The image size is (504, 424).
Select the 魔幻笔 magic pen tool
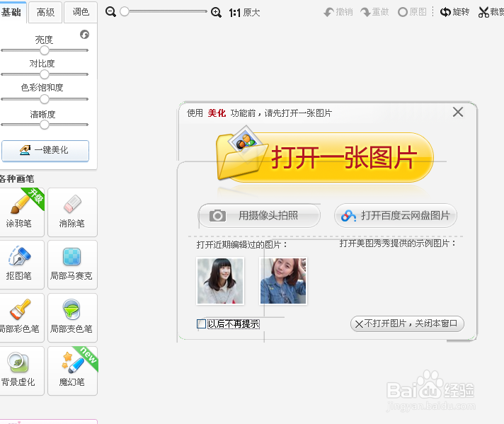point(72,371)
